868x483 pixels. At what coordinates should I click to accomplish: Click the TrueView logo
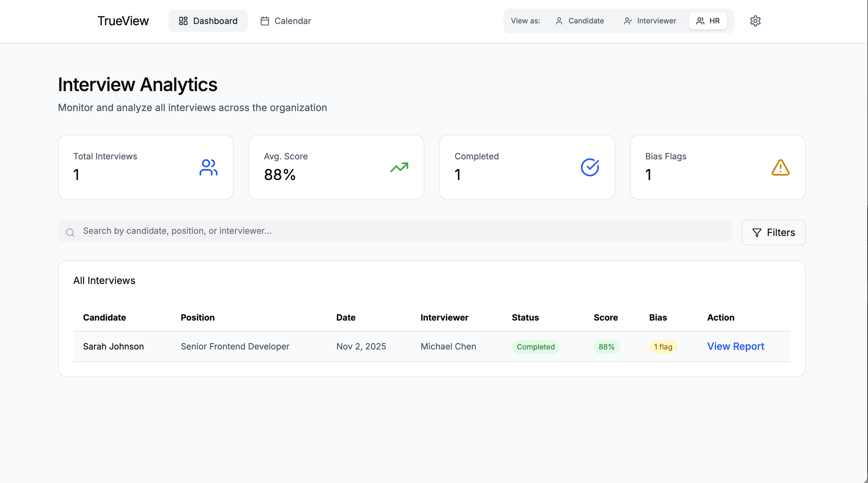[x=123, y=21]
